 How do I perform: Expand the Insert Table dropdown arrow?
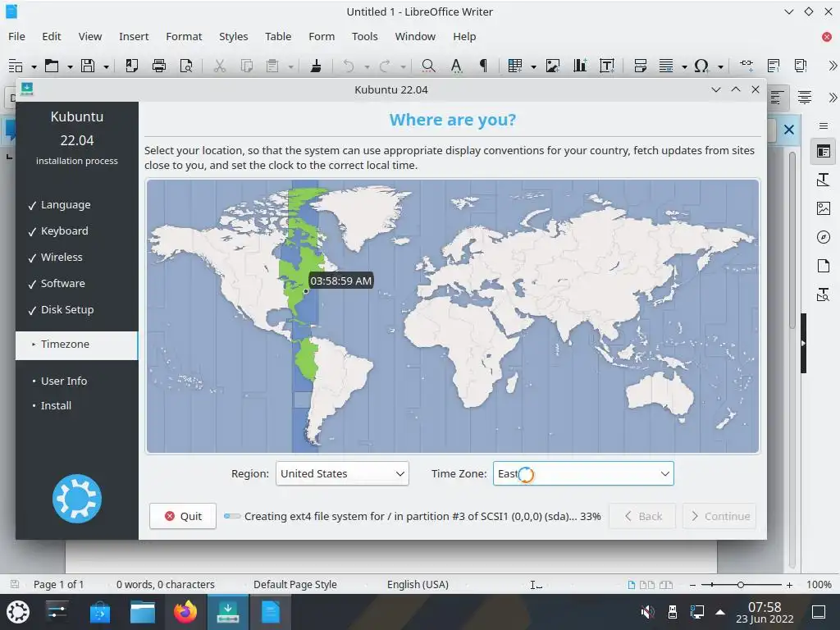[x=533, y=67]
